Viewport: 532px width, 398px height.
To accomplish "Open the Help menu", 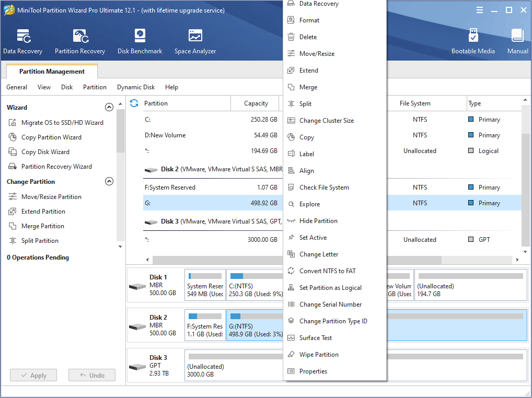I will point(171,87).
